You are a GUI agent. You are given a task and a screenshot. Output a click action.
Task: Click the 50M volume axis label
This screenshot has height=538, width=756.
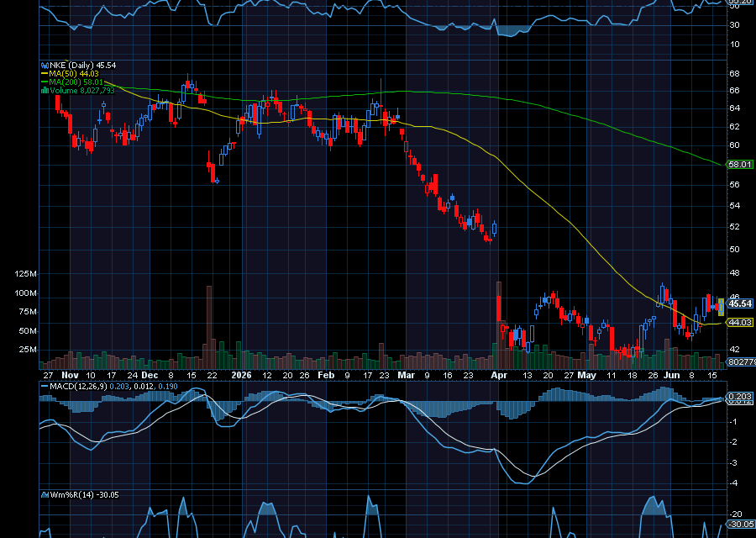28,331
